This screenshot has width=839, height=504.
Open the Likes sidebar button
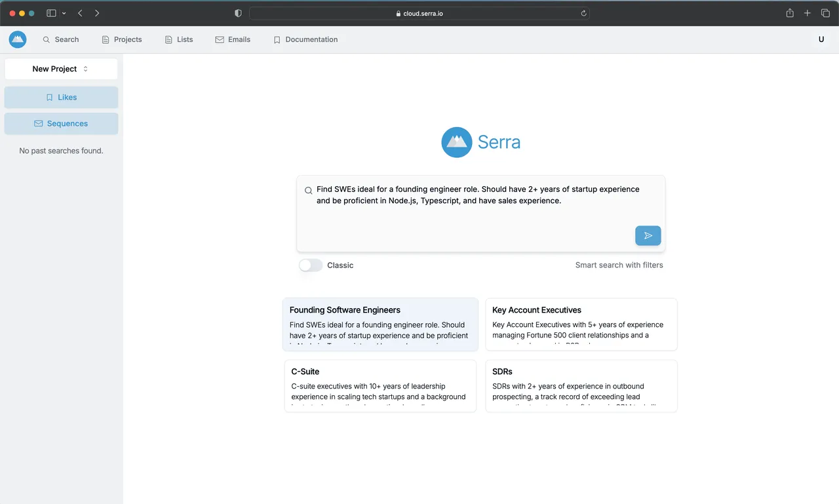(61, 97)
